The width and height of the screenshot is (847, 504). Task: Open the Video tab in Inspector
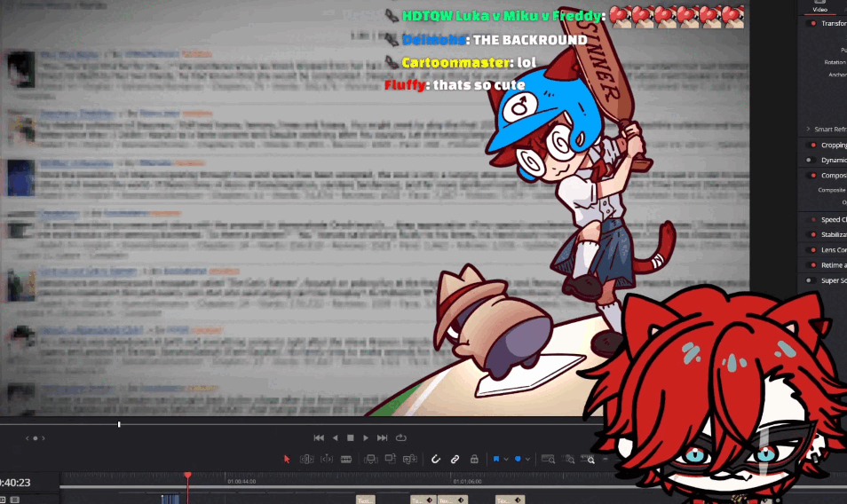coord(820,6)
